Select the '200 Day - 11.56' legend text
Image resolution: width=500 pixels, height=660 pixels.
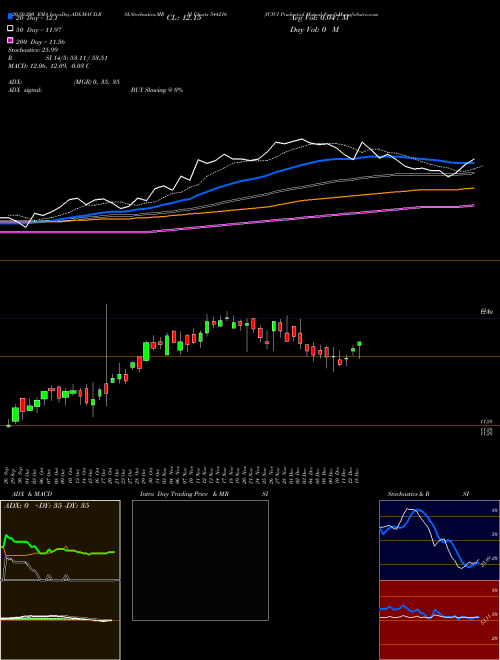pos(40,42)
